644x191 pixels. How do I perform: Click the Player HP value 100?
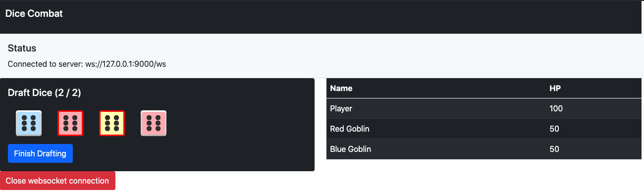tap(556, 108)
